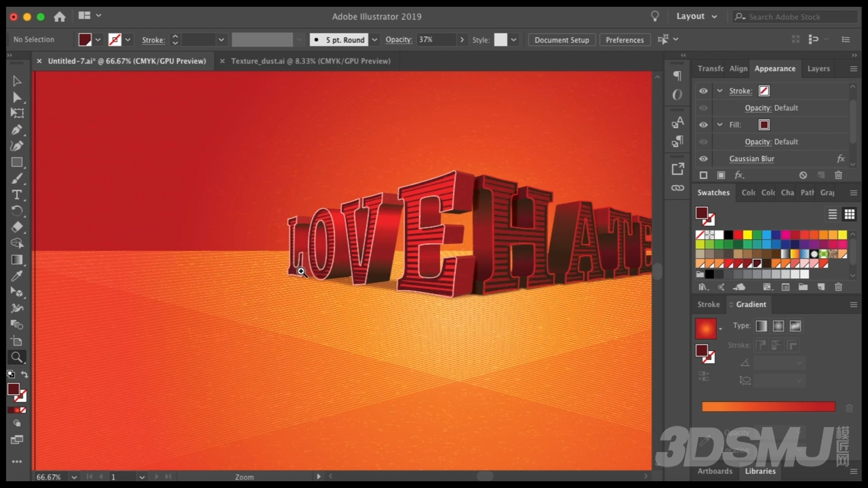Image resolution: width=868 pixels, height=488 pixels.
Task: Expand Opacity arrow in control bar
Action: (462, 39)
